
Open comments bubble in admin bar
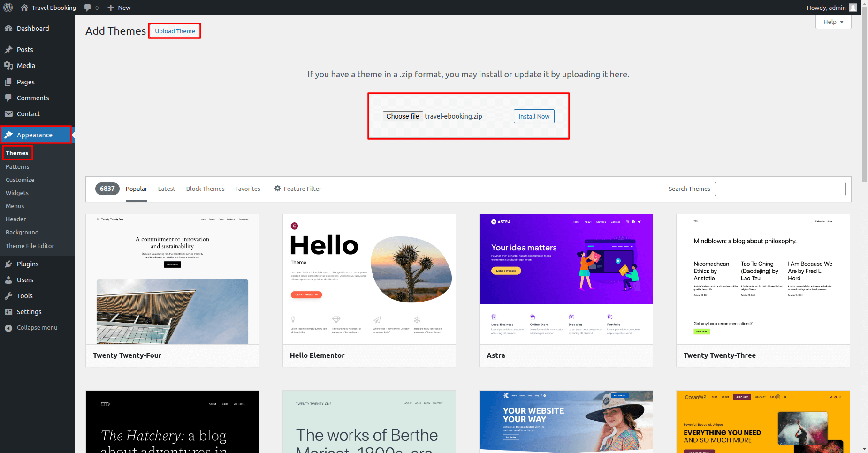[88, 8]
